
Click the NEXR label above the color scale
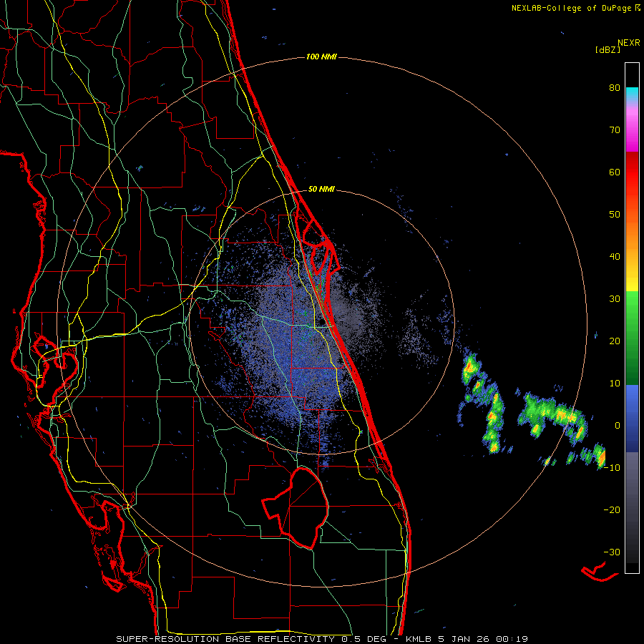pyautogui.click(x=628, y=43)
